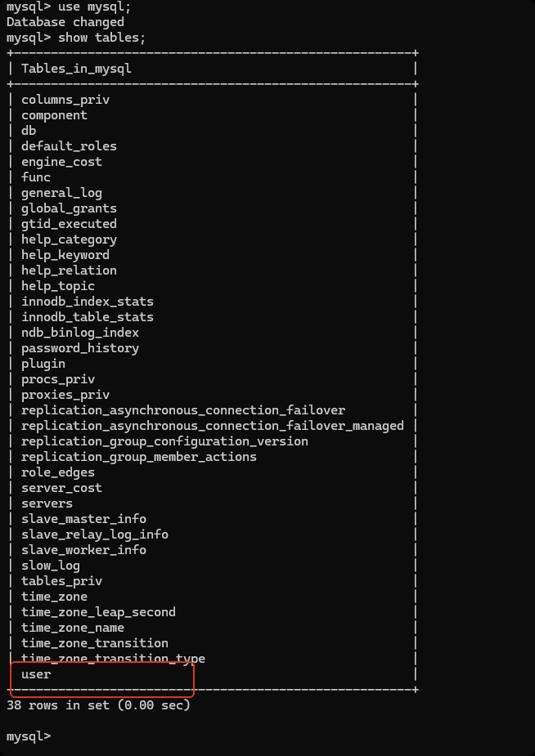This screenshot has width=535, height=756.
Task: Click the engine_cost table name
Action: coord(61,162)
